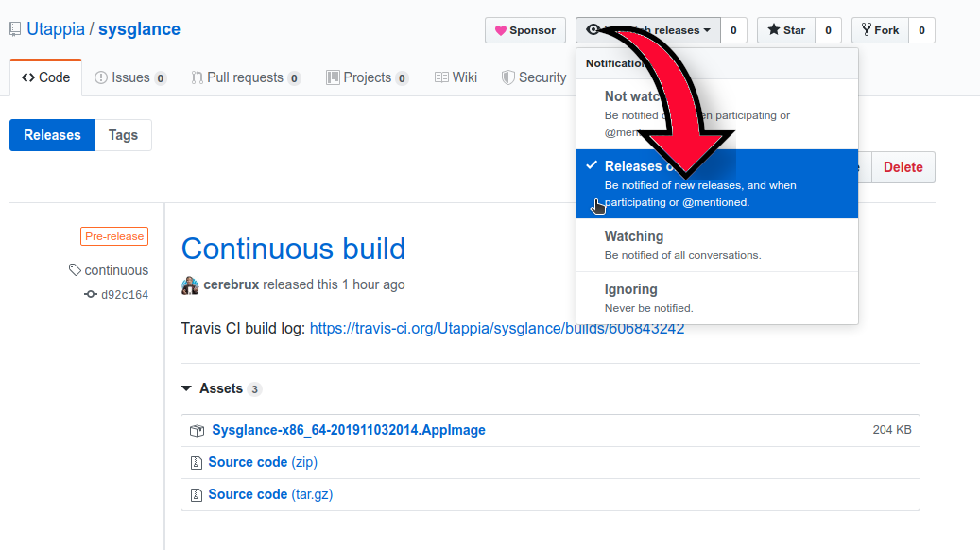Switch to the Tags view
980x550 pixels.
[123, 135]
